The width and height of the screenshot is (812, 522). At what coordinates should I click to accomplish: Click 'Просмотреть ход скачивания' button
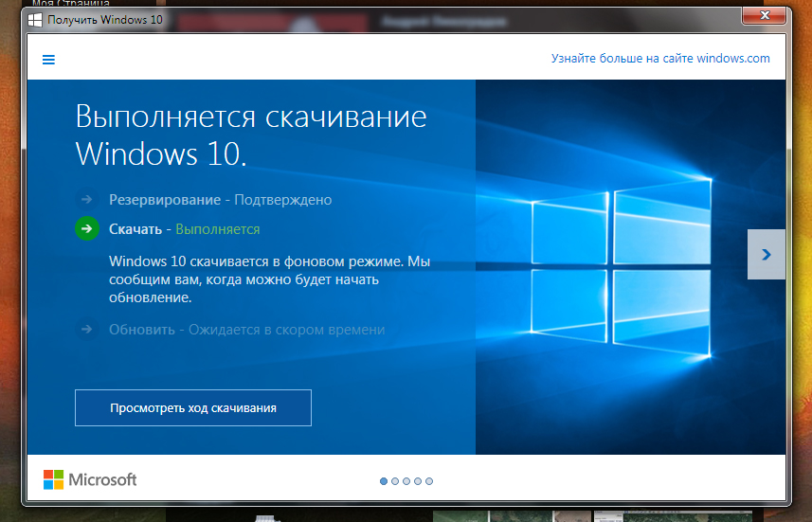[193, 408]
